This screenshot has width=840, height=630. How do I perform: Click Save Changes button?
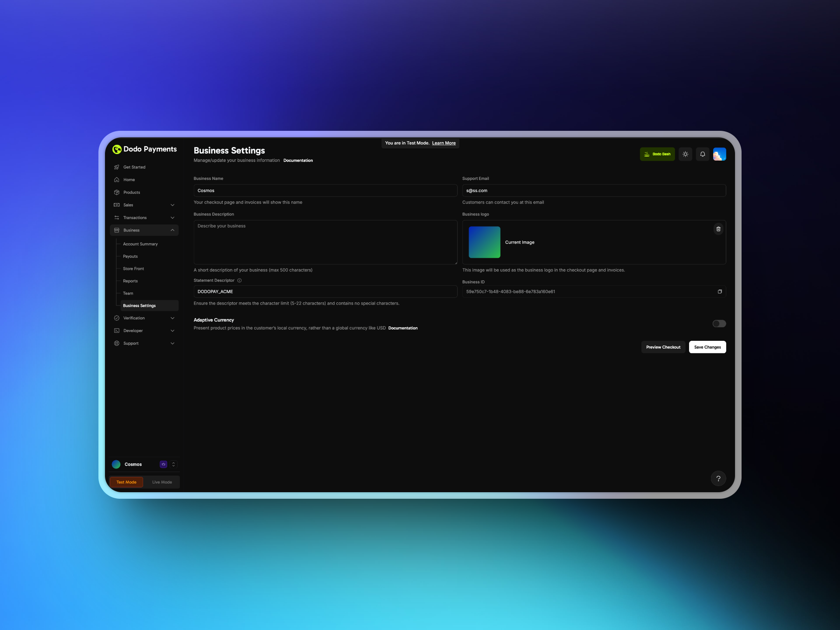click(707, 347)
